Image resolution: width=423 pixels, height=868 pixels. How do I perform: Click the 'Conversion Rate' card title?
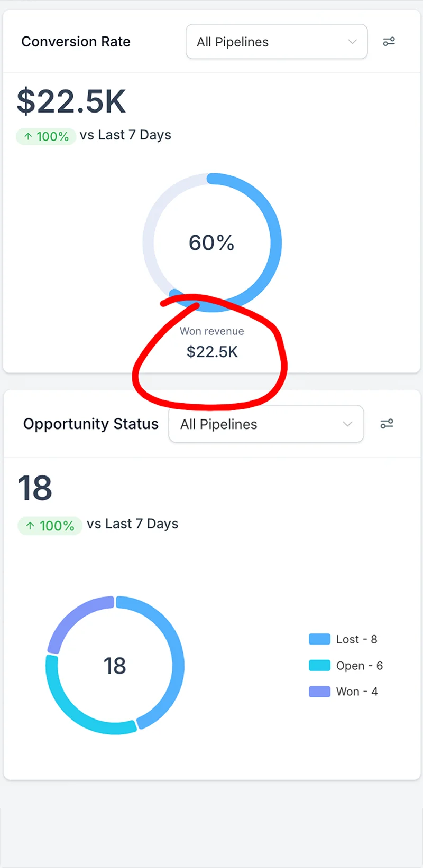(76, 42)
